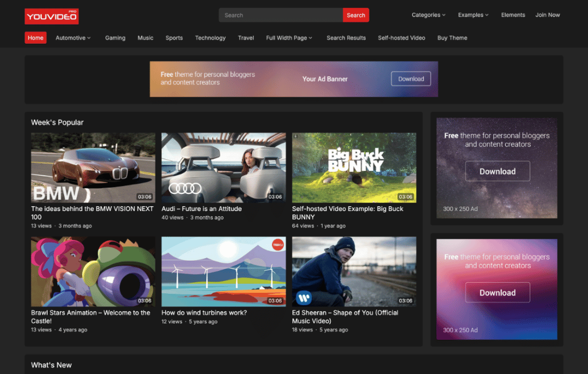This screenshot has width=588, height=374.
Task: Focus the Search input field
Action: pyautogui.click(x=281, y=15)
